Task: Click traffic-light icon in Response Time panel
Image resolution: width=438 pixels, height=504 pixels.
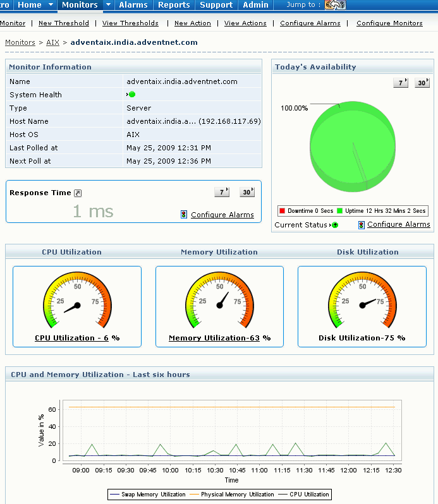Action: pyautogui.click(x=184, y=215)
